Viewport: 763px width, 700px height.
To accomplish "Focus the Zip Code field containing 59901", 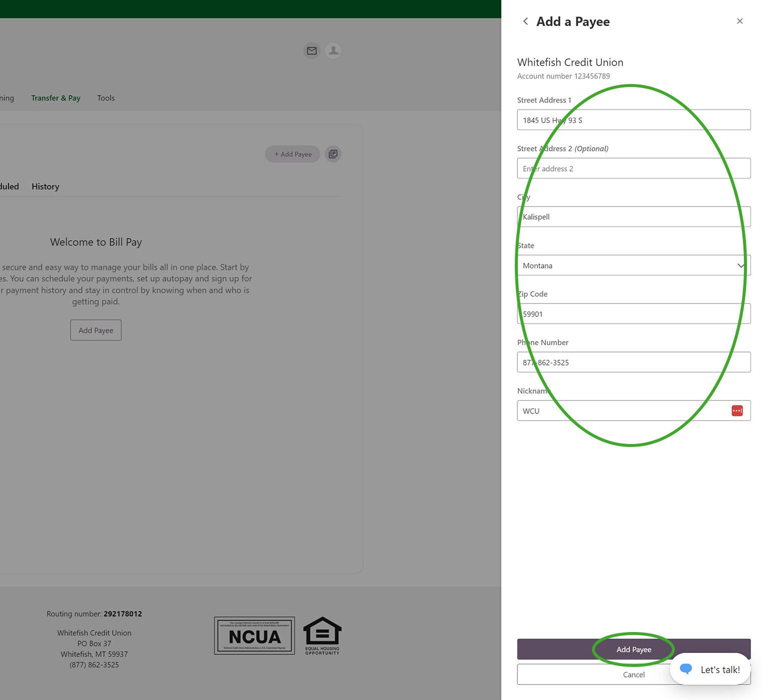I will point(634,314).
